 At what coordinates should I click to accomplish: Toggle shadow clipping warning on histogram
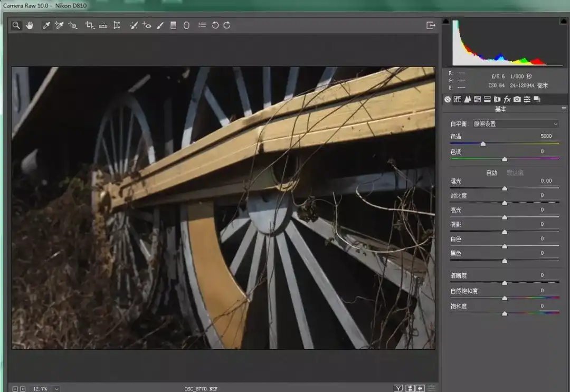click(446, 22)
